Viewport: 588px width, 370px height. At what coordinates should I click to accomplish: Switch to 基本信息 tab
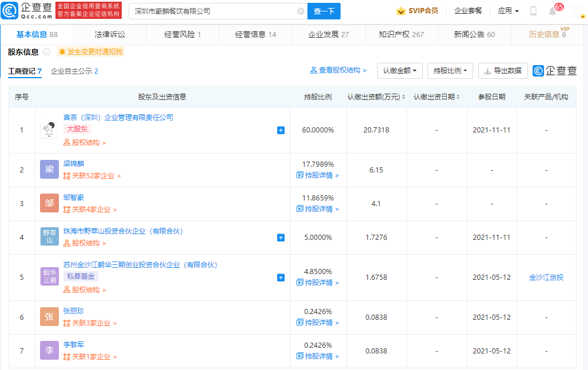click(x=37, y=34)
